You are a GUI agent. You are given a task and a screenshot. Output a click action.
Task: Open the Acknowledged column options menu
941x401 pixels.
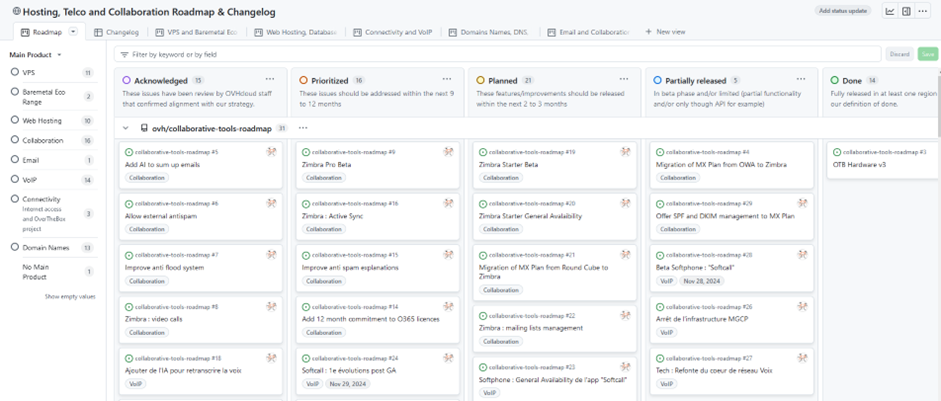[270, 80]
